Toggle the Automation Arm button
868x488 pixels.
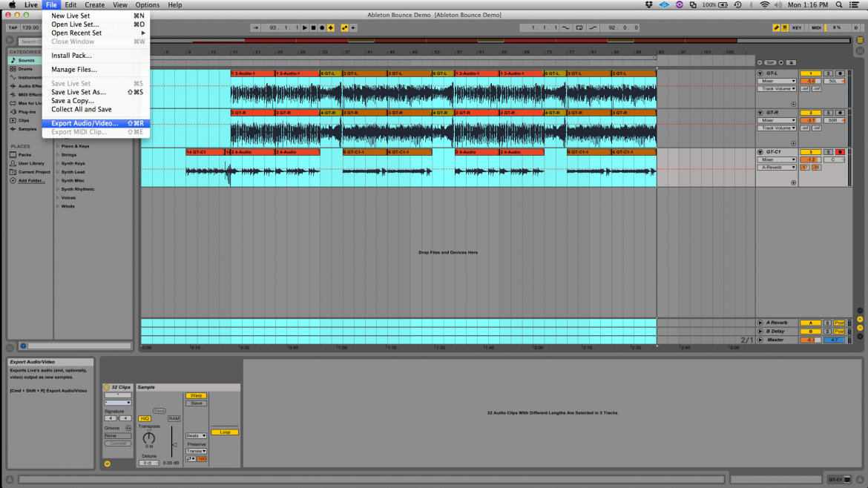pos(344,27)
